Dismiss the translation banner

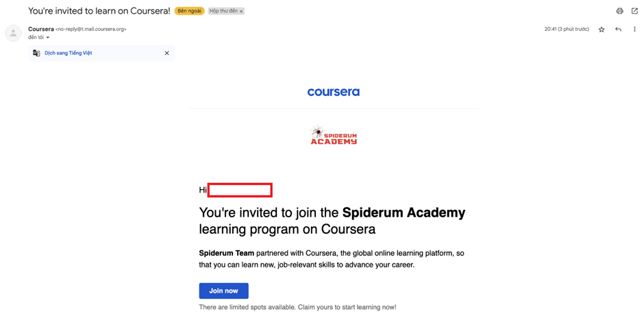click(166, 53)
